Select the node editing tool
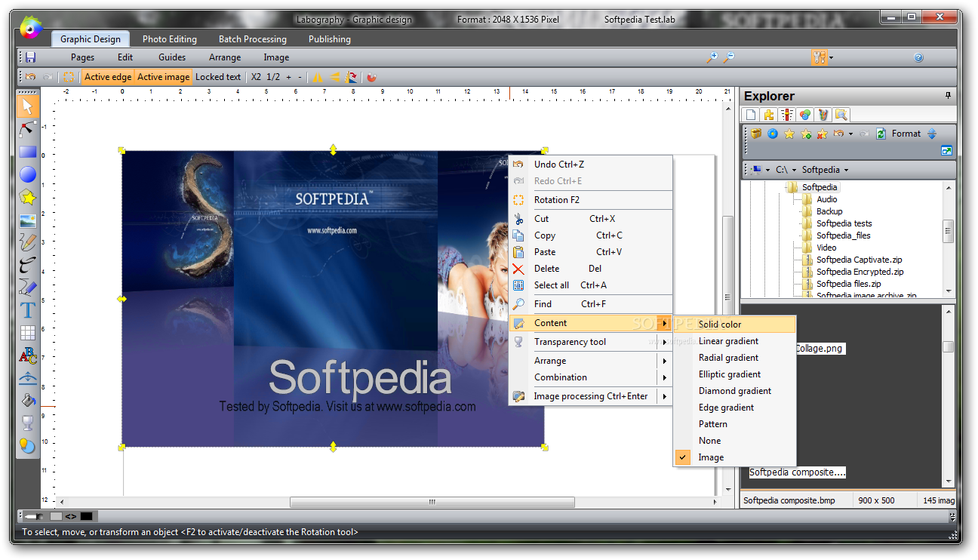Screen dimensions: 978x560 pos(28,129)
